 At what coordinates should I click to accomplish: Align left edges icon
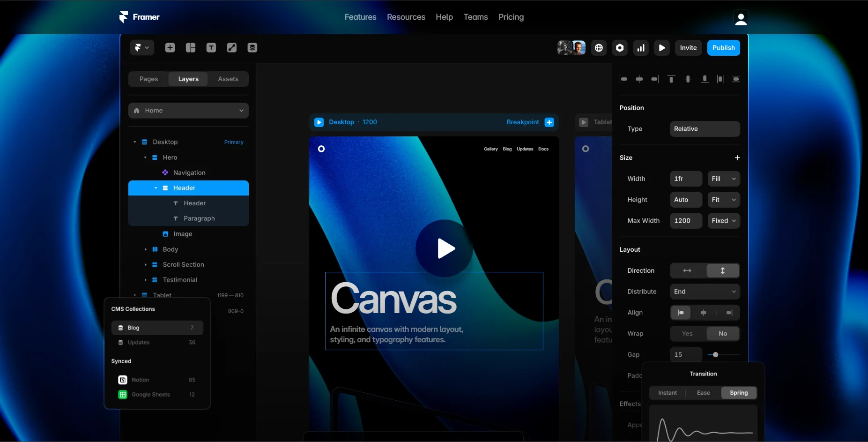pyautogui.click(x=623, y=79)
